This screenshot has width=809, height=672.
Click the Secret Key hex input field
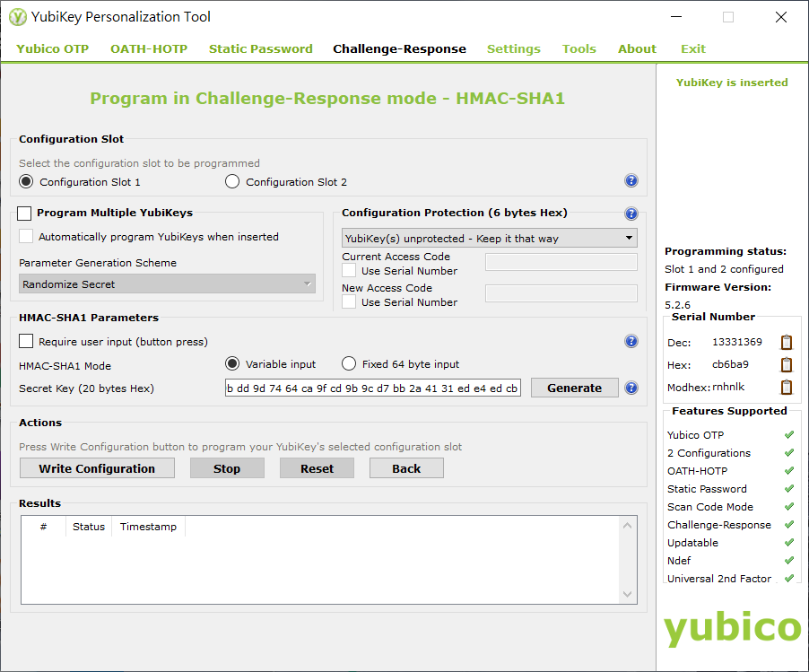[372, 388]
